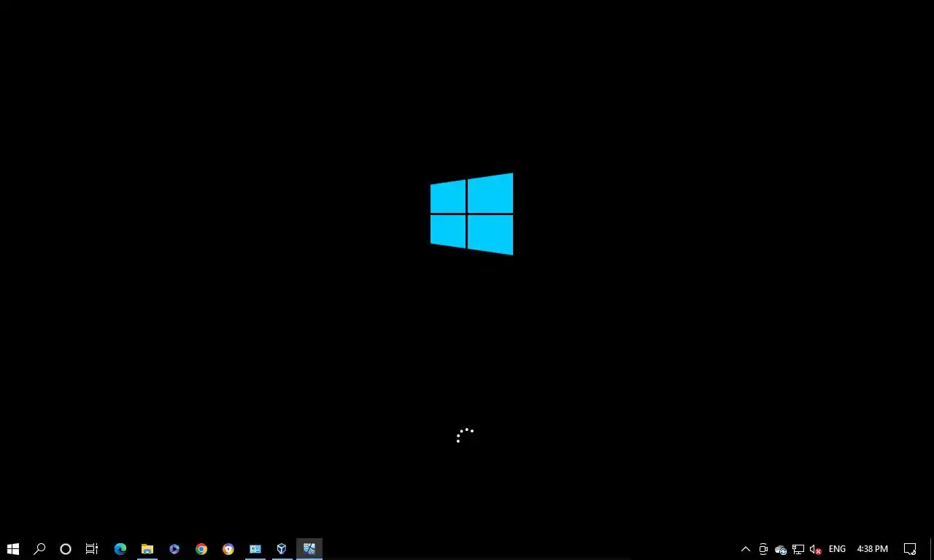Image resolution: width=934 pixels, height=560 pixels.
Task: Open the 4:38 PM clock flyout
Action: 873,549
